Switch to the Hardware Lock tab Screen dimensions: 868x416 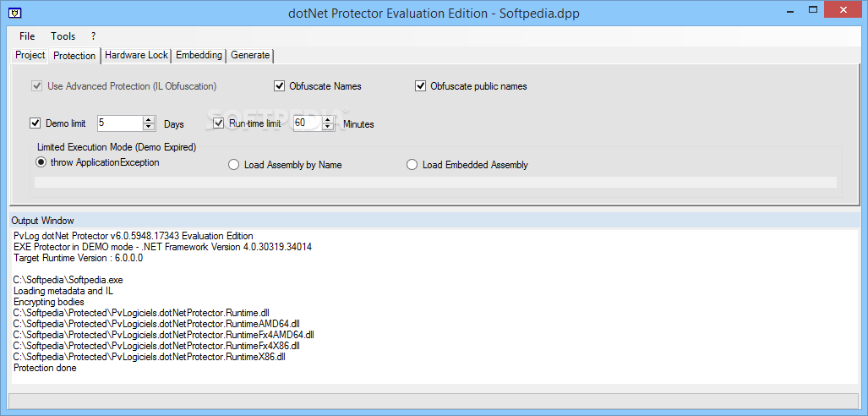click(136, 56)
